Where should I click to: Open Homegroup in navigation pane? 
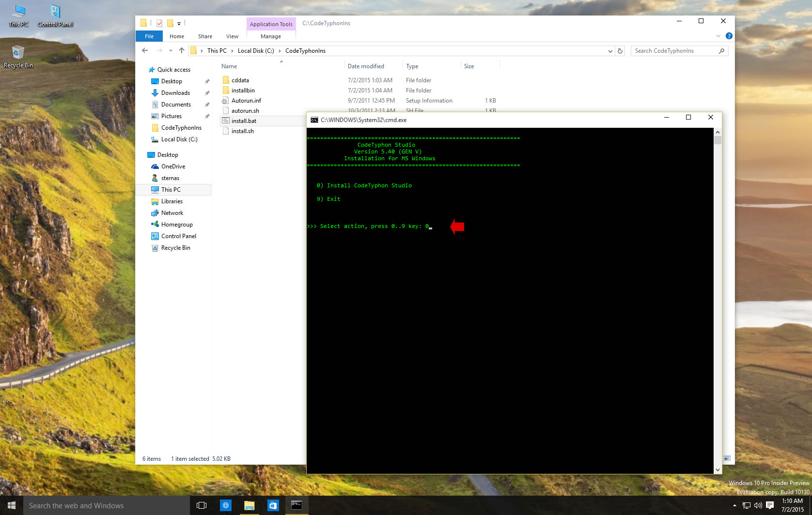[177, 225]
